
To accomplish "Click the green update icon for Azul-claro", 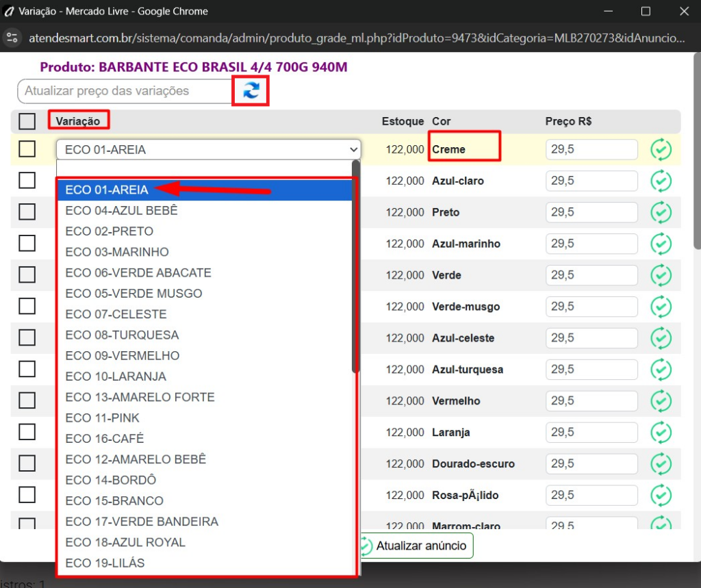I will 661,181.
